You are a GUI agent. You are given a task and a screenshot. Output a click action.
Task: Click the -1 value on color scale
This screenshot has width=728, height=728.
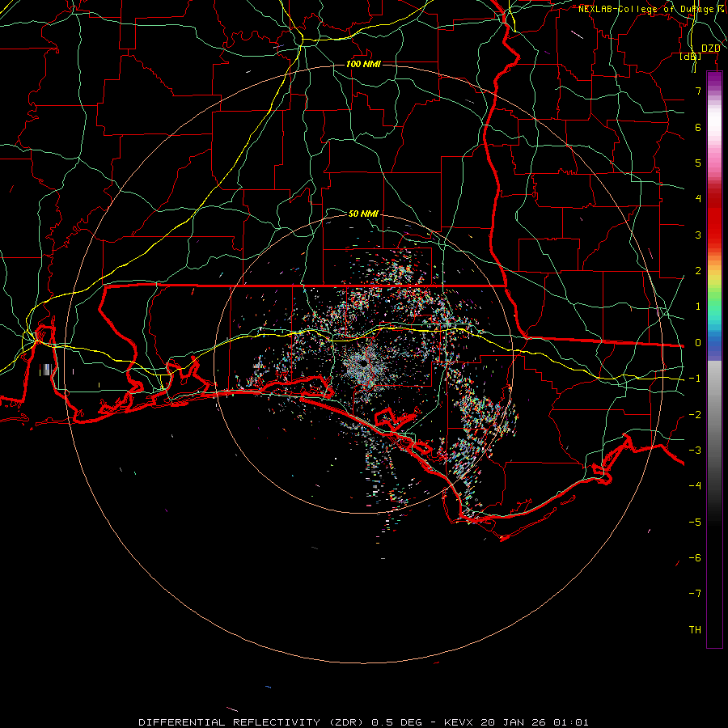point(695,379)
